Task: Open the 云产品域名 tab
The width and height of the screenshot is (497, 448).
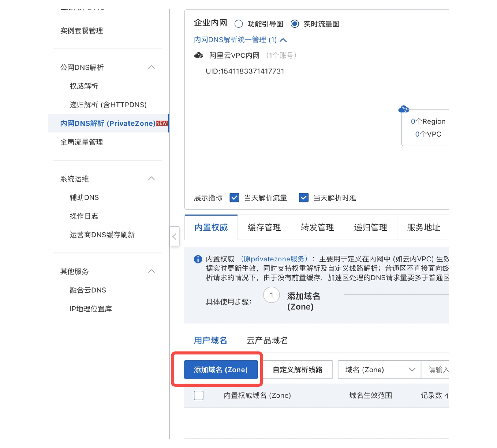Action: pyautogui.click(x=267, y=340)
